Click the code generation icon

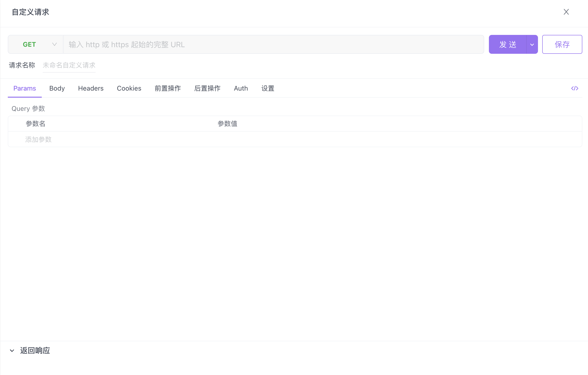click(x=575, y=88)
